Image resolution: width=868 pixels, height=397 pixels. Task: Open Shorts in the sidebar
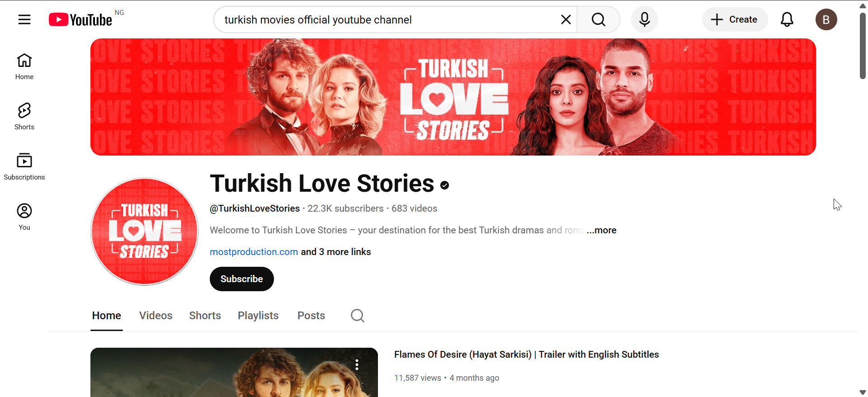tap(24, 117)
